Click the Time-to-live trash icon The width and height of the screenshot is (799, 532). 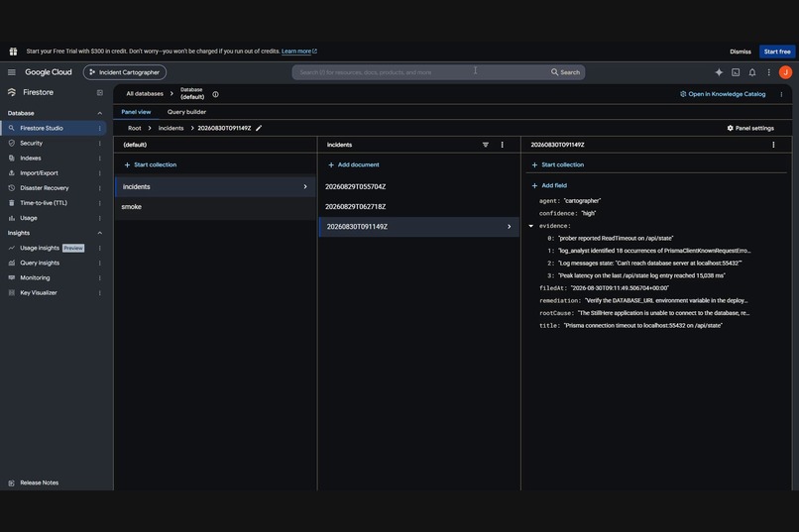(11, 203)
